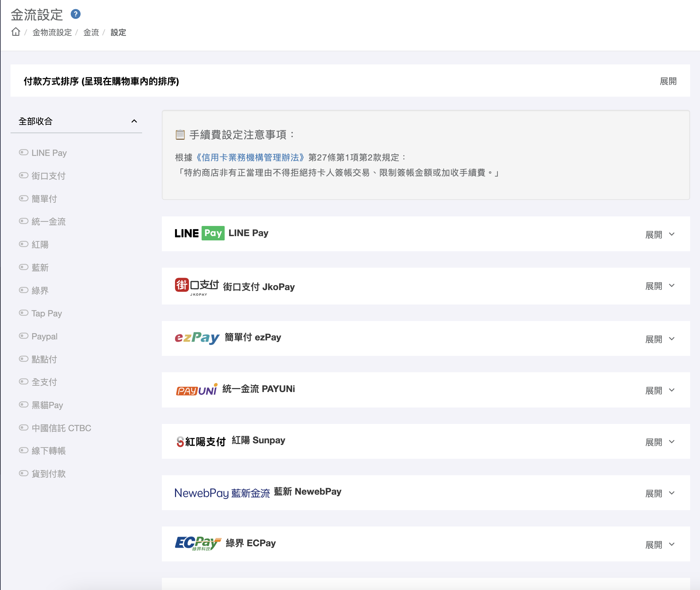Jump to 綠界 in sidebar list
700x590 pixels.
(x=40, y=291)
